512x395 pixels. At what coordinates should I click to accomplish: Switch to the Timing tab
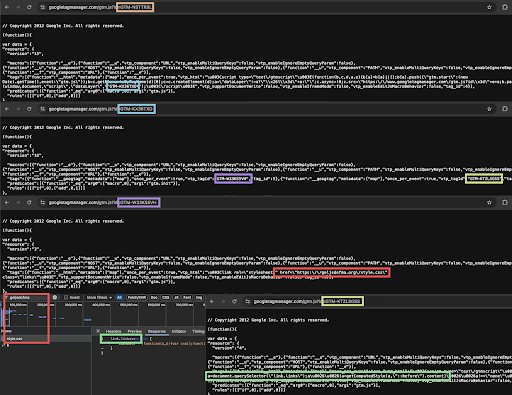pyautogui.click(x=198, y=331)
